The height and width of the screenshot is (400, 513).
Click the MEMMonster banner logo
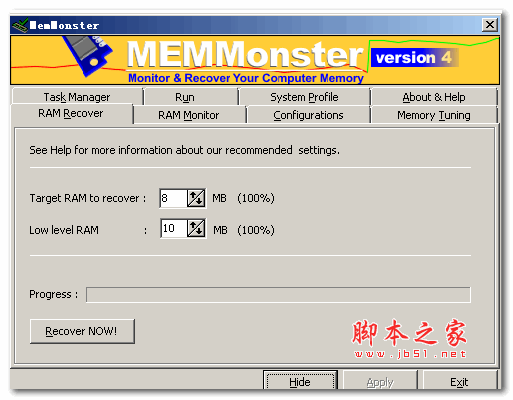click(x=245, y=54)
